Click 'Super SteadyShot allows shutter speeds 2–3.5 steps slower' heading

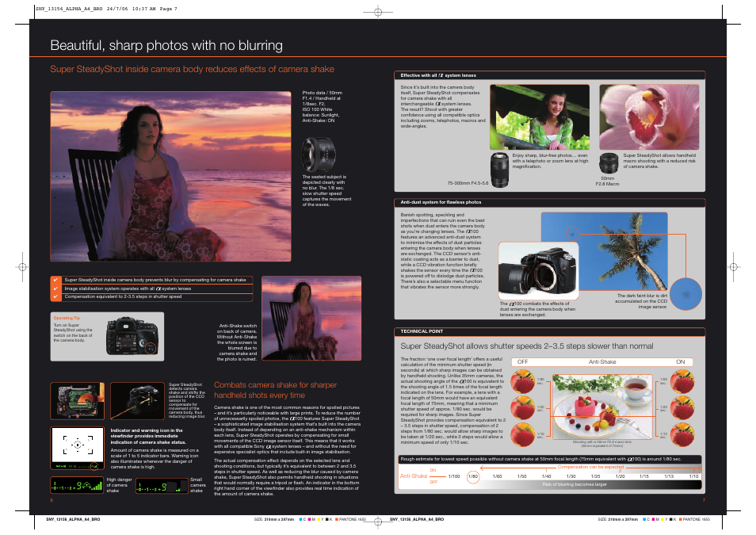pos(527,346)
